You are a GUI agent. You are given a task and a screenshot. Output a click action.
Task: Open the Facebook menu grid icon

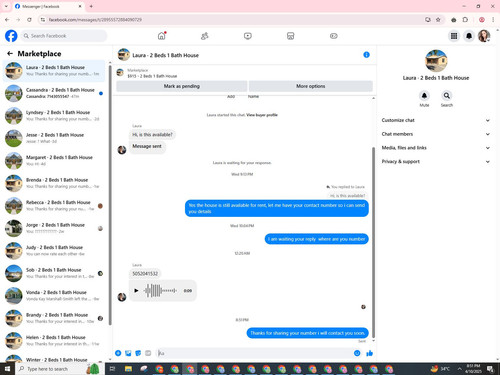click(454, 36)
